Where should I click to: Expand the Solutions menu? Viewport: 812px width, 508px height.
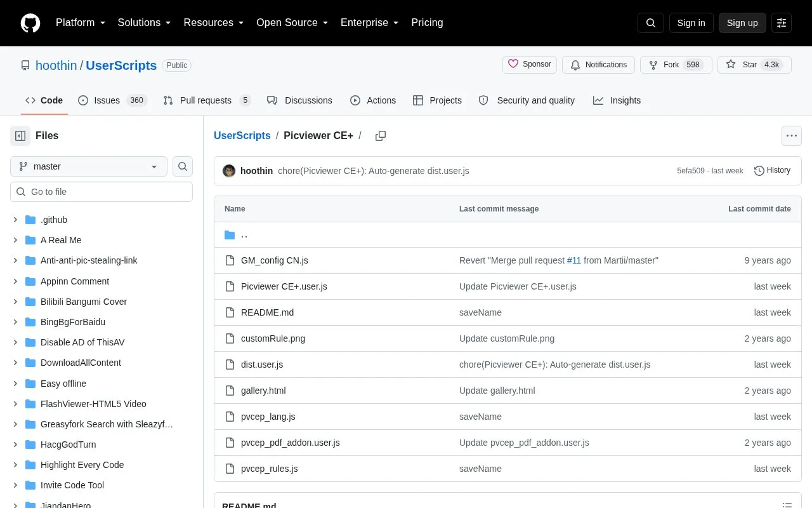click(x=145, y=23)
